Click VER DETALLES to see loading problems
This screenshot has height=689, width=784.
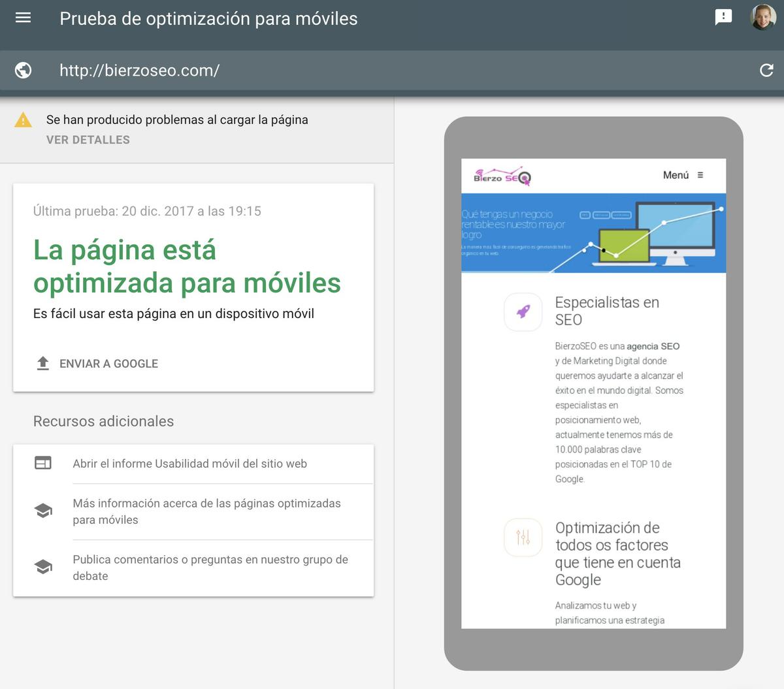coord(88,139)
